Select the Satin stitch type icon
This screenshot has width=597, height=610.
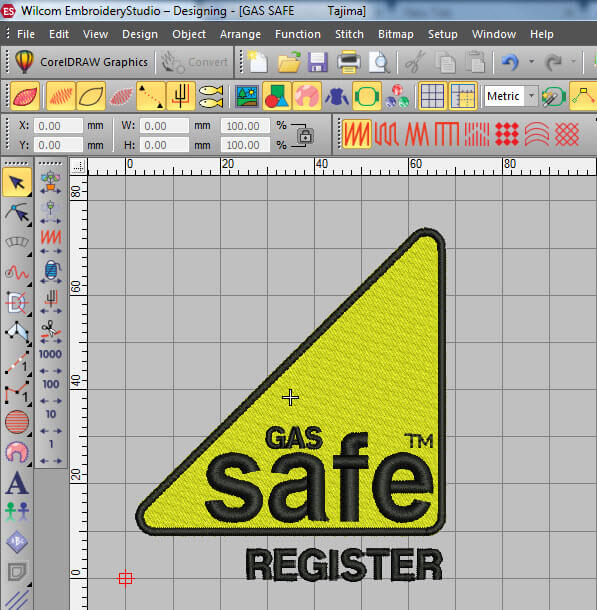[x=356, y=134]
